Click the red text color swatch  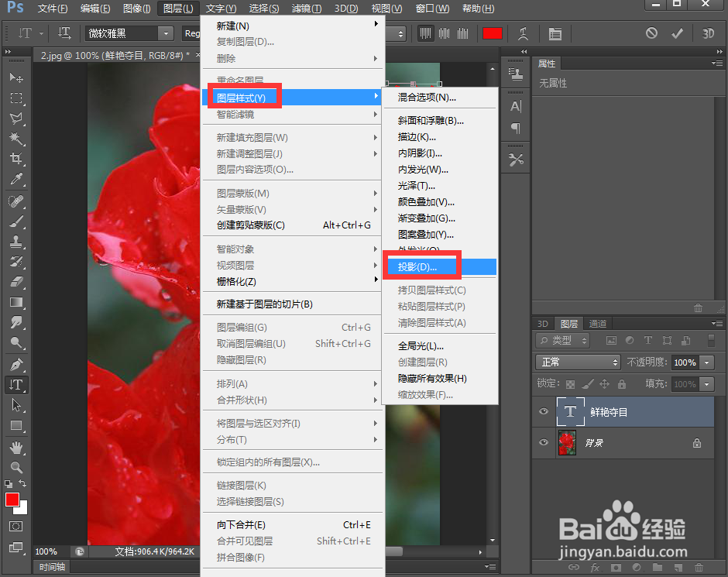(x=492, y=33)
